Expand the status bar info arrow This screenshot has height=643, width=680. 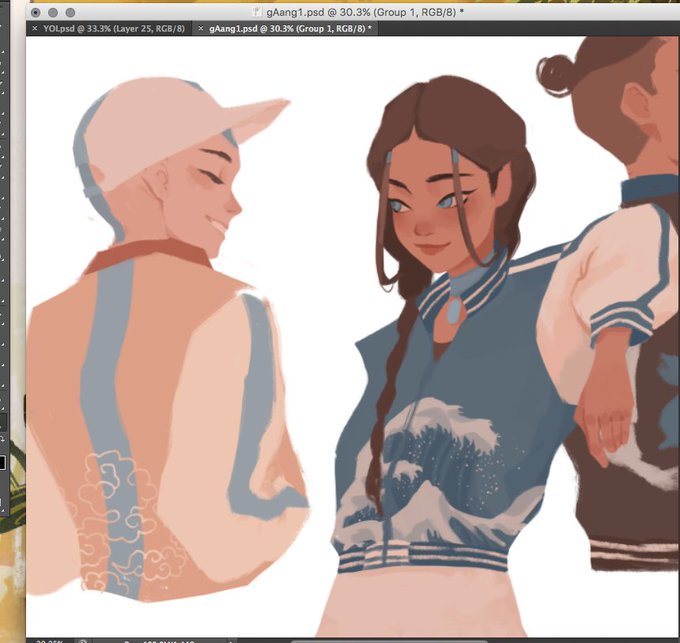(x=232, y=641)
